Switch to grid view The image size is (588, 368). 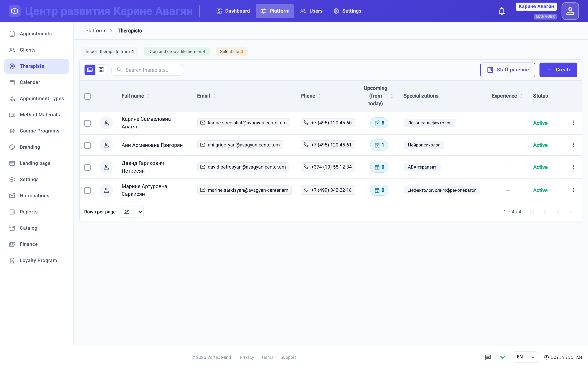click(101, 70)
